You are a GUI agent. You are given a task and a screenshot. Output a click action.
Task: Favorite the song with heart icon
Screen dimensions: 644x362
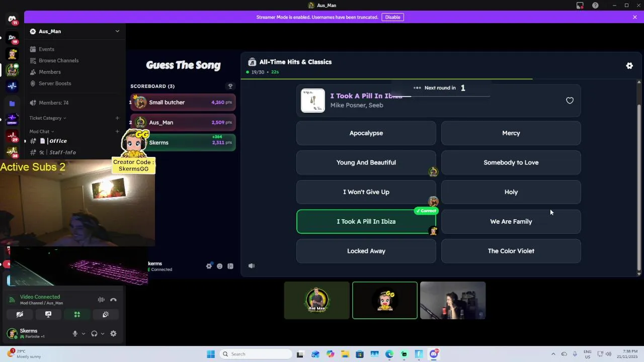(x=570, y=101)
